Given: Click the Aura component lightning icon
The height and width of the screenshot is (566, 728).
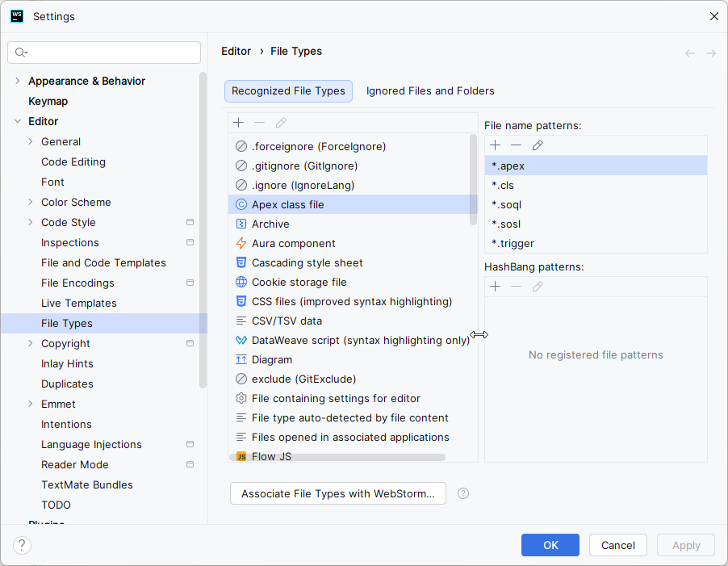Looking at the screenshot, I should [241, 243].
